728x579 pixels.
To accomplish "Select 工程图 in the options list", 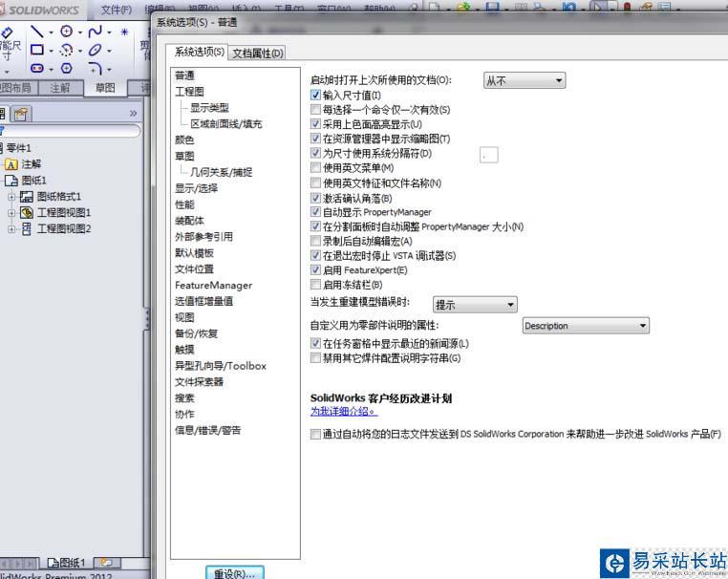I will [x=189, y=92].
